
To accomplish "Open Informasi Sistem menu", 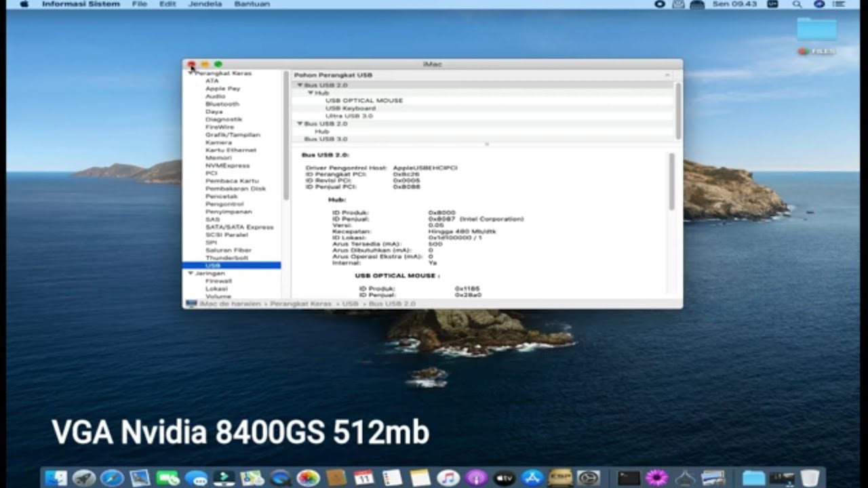I will (81, 4).
